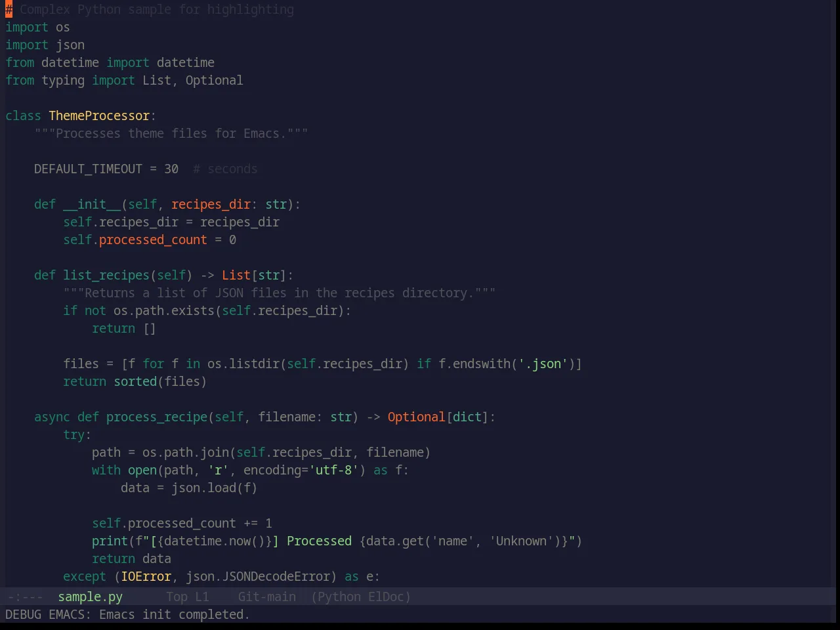Click the 'recipes_dir: str' parameter in __init__
Image resolution: width=840 pixels, height=630 pixels.
coord(229,204)
